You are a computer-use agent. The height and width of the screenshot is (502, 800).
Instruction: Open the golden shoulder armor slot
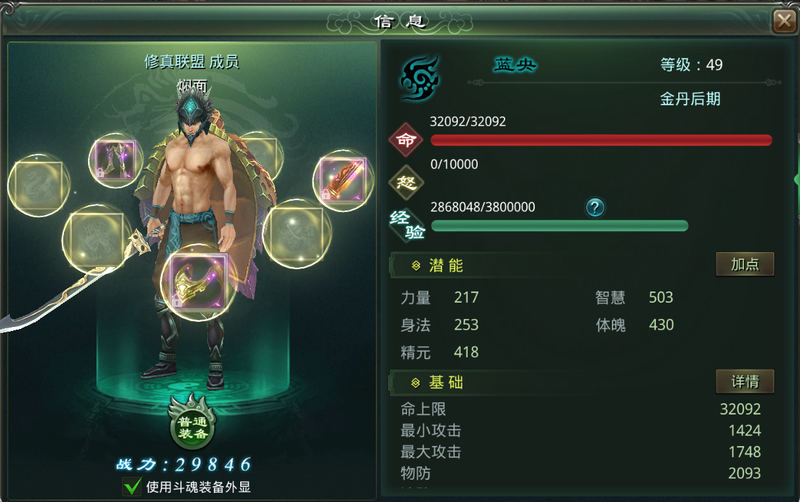(198, 282)
